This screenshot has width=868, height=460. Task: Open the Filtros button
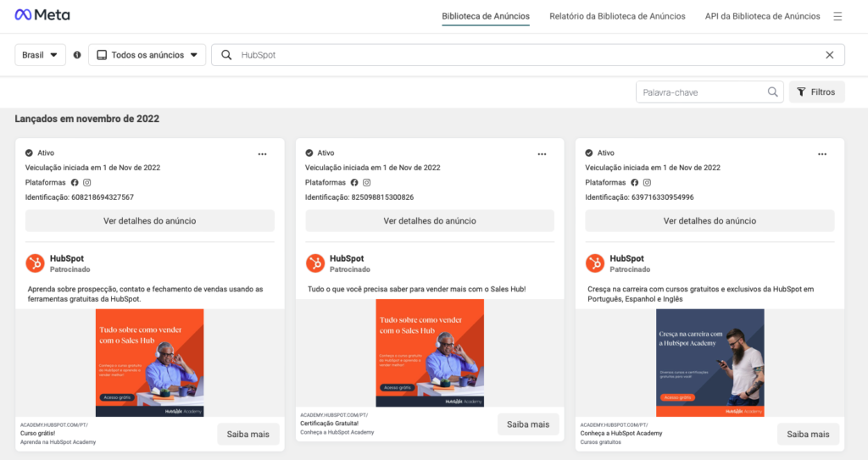[816, 91]
